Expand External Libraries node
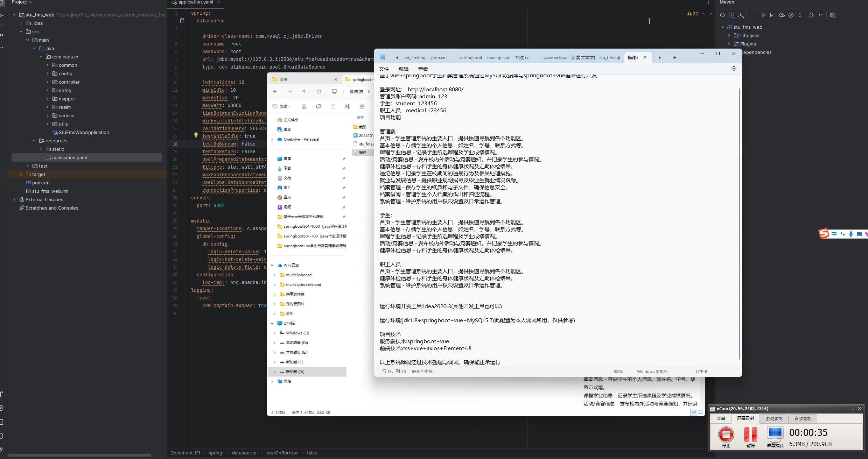This screenshot has width=868, height=459. click(14, 199)
